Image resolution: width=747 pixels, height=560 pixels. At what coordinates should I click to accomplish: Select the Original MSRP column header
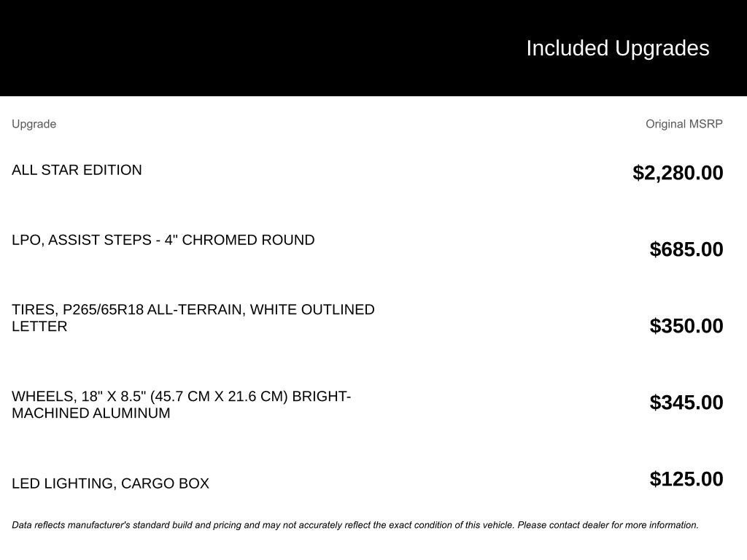tap(684, 124)
